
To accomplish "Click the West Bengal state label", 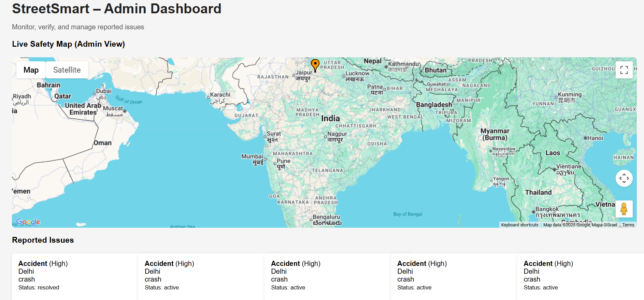I will pos(405,117).
